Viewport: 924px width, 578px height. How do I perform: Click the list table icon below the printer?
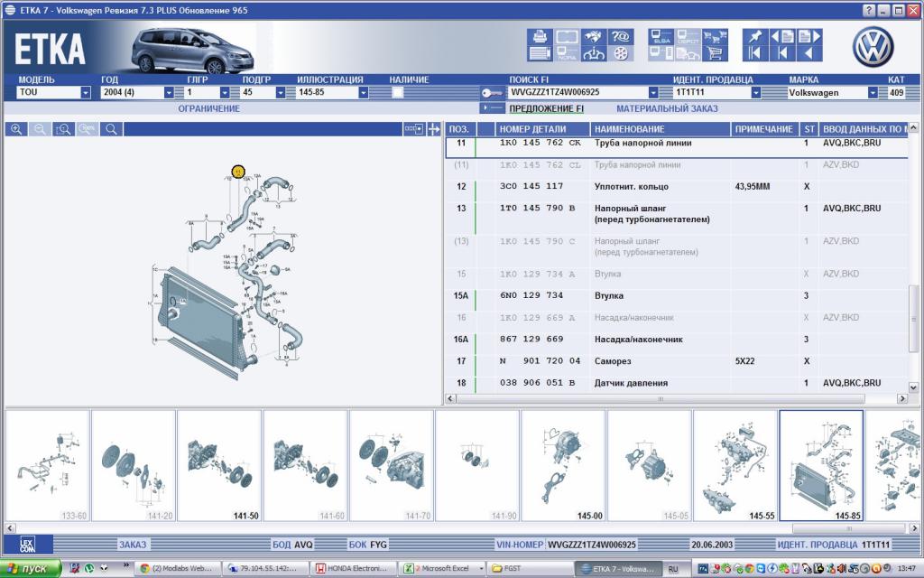(x=540, y=53)
